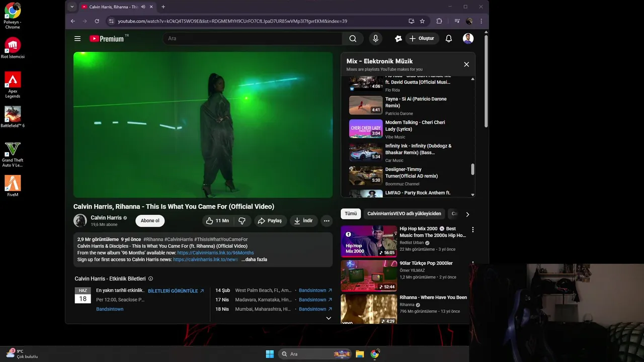
Task: Click the YouTube search field Ara
Action: click(252, 39)
